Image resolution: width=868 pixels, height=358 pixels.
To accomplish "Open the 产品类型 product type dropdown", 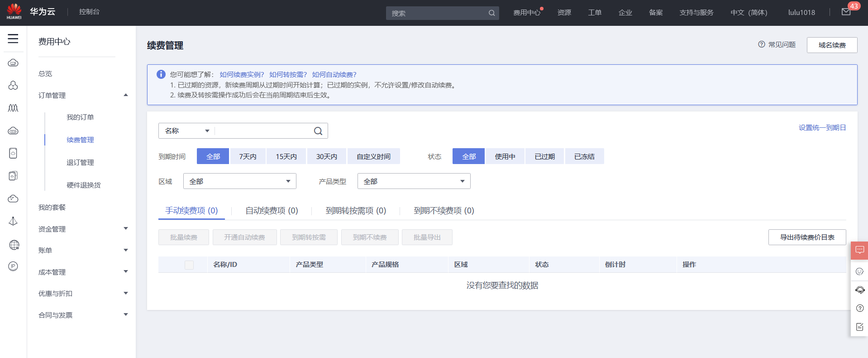I will point(414,181).
